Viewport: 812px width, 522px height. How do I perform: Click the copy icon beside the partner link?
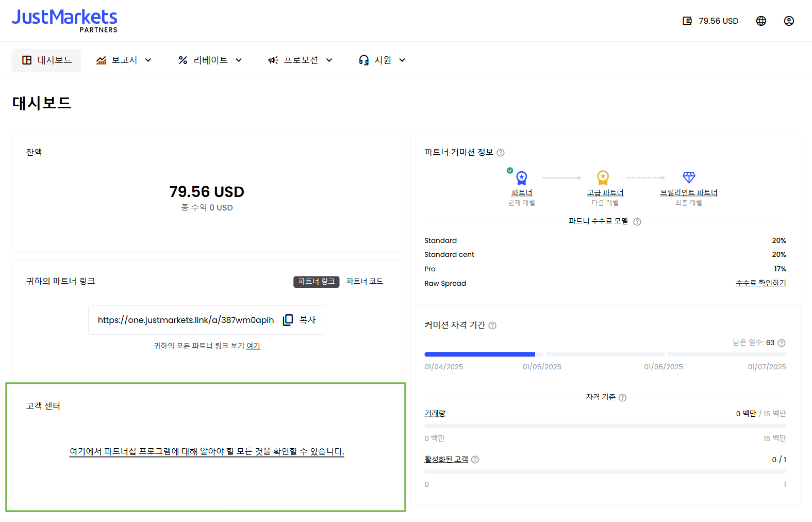pyautogui.click(x=288, y=320)
